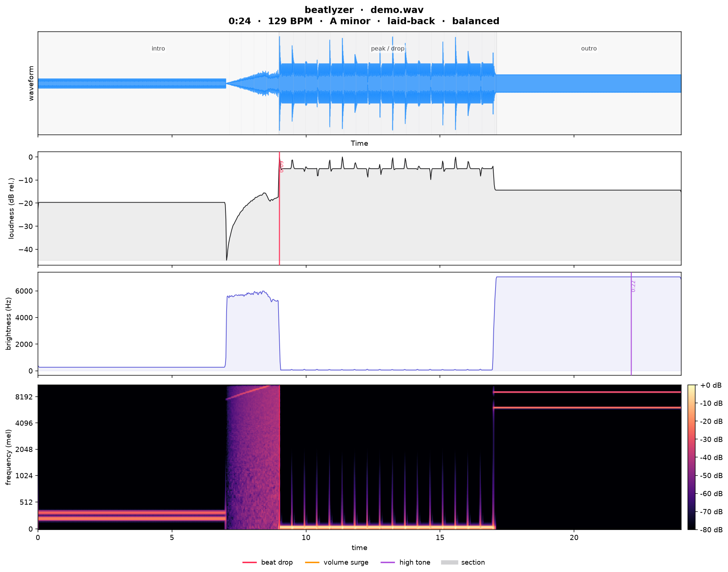This screenshot has height=572, width=728.
Task: Click the '−40' loudness tick label
Action: click(x=26, y=249)
